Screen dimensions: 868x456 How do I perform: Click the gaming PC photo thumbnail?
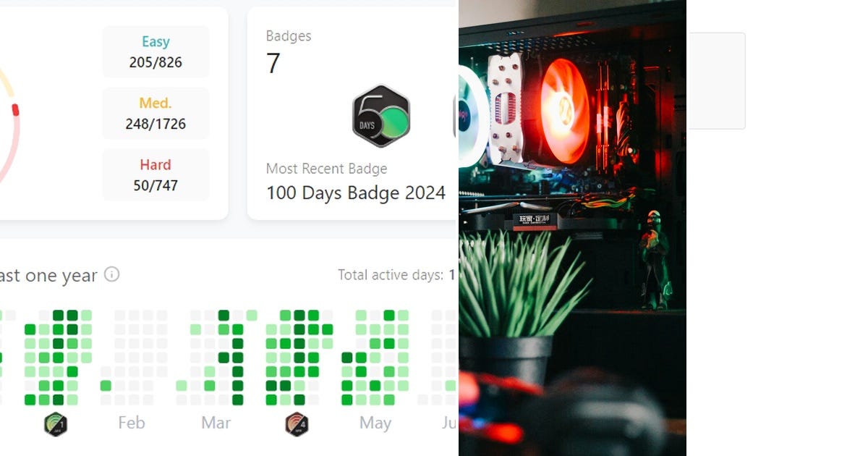tap(572, 228)
